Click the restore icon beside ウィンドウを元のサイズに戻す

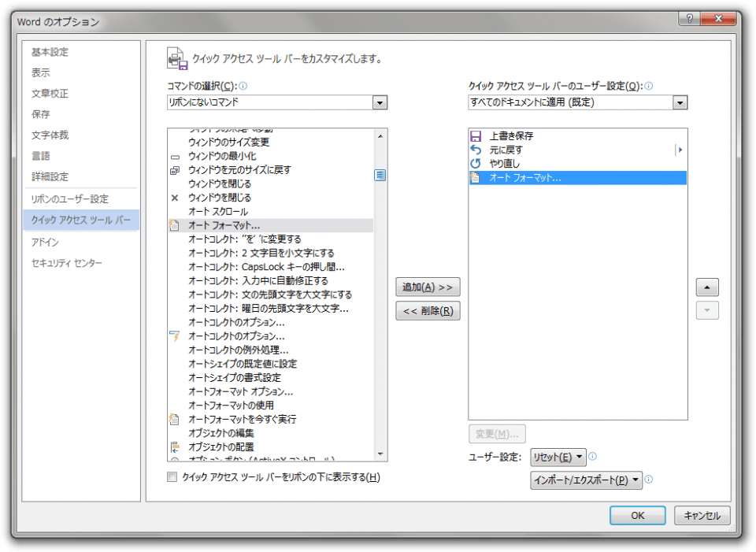coord(175,170)
